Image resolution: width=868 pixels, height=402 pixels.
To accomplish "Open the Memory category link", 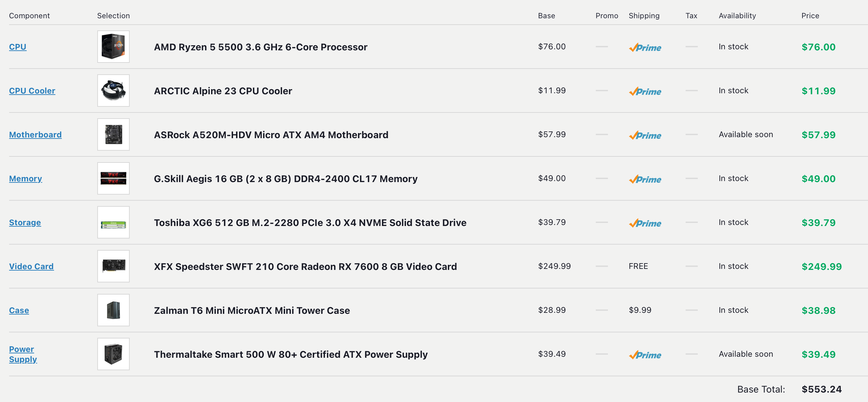I will click(25, 179).
